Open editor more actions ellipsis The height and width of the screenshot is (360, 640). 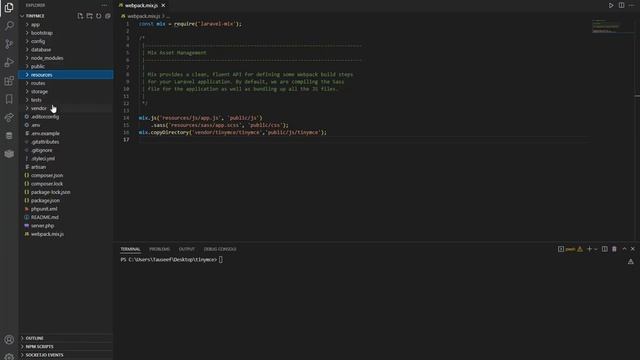631,5
